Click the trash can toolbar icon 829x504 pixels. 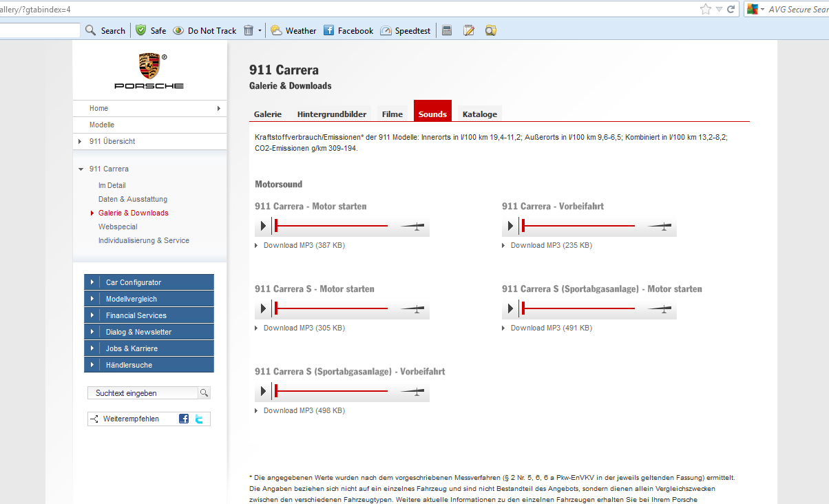(249, 30)
